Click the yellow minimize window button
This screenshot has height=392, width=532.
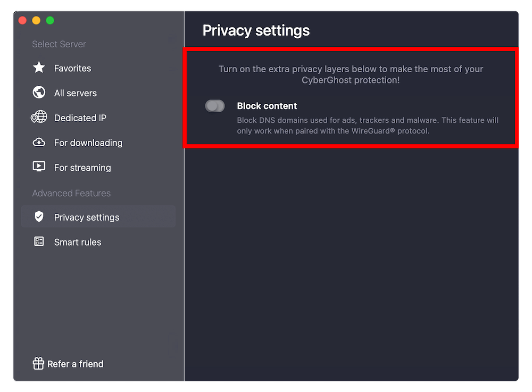(x=36, y=20)
